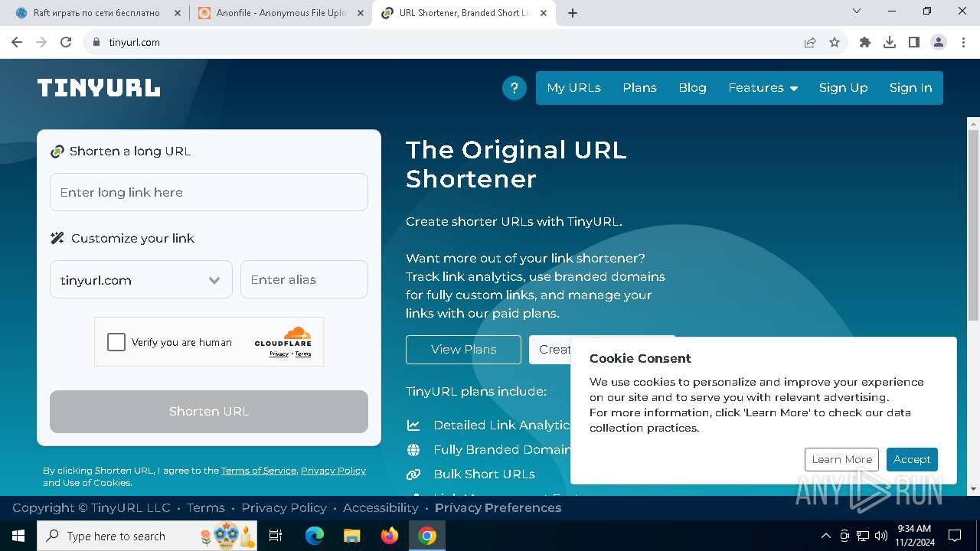
Task: Open Plans in navigation bar
Action: pos(640,88)
